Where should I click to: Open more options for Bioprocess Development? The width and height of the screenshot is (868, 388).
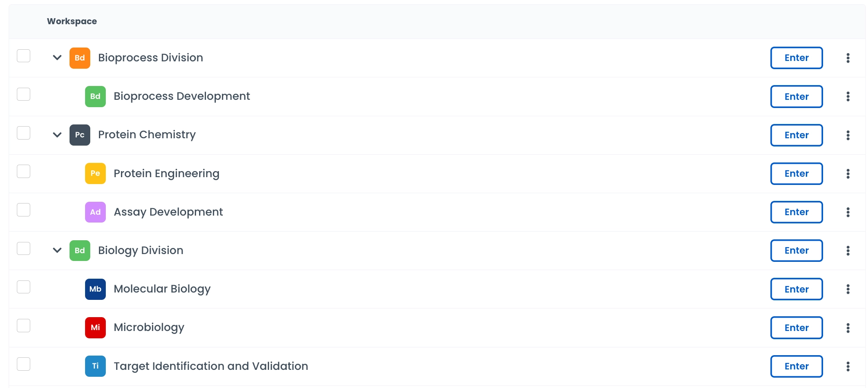[848, 96]
